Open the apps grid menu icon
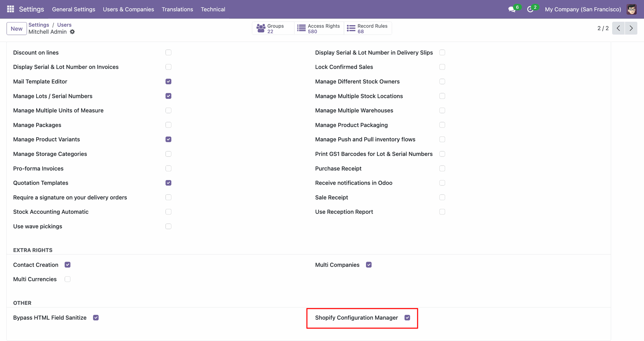 (x=10, y=9)
